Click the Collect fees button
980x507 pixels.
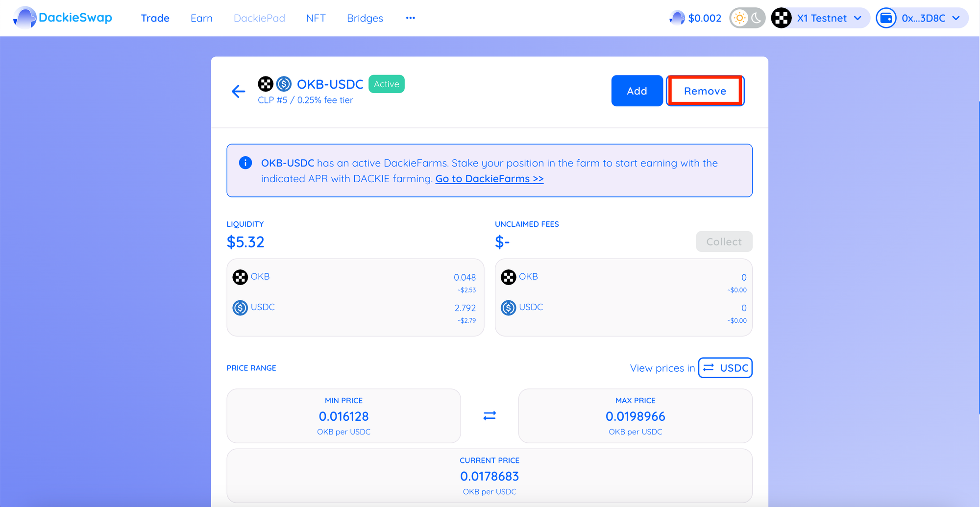724,241
